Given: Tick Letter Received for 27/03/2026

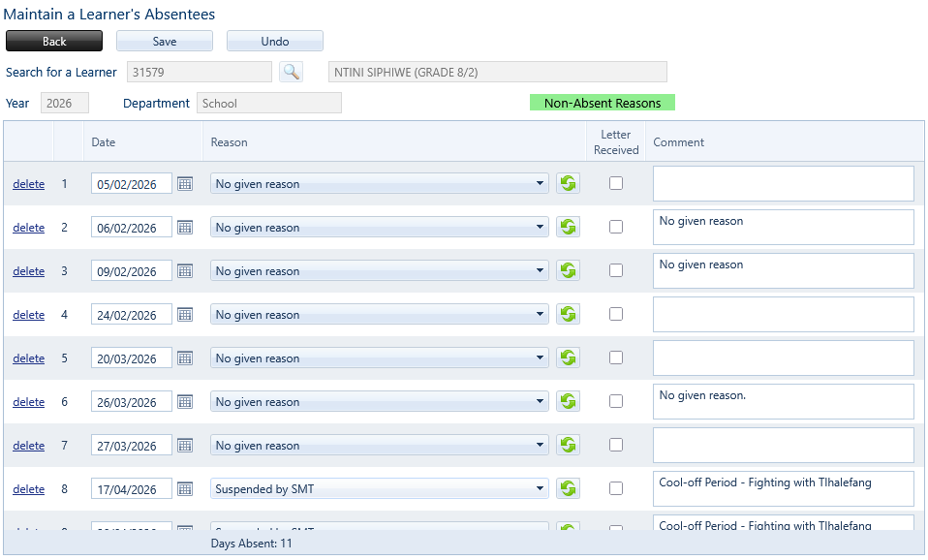Looking at the screenshot, I should [616, 445].
